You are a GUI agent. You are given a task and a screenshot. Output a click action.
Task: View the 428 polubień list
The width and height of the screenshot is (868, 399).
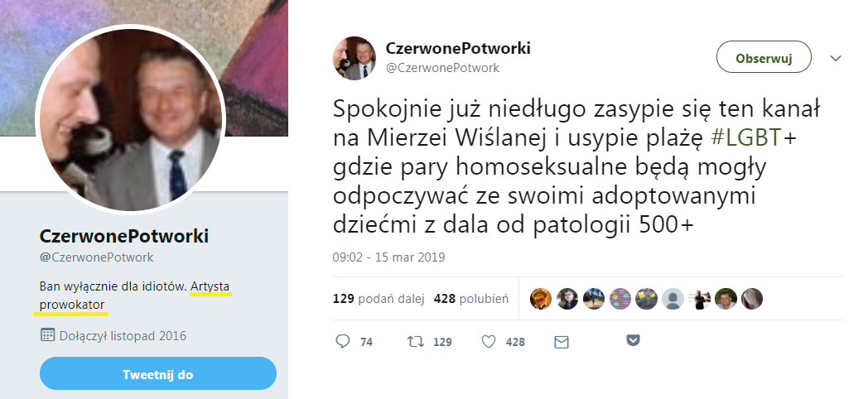point(471,300)
